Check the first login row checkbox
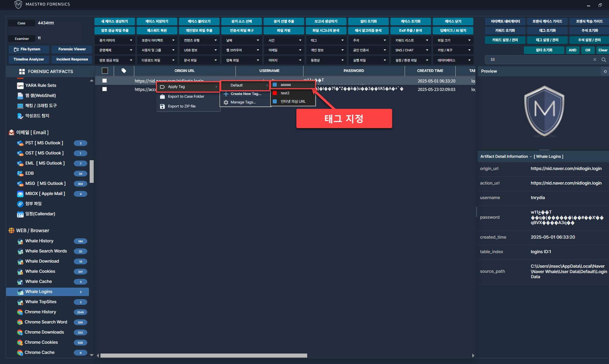Viewport: 609px width, 364px height. click(105, 81)
